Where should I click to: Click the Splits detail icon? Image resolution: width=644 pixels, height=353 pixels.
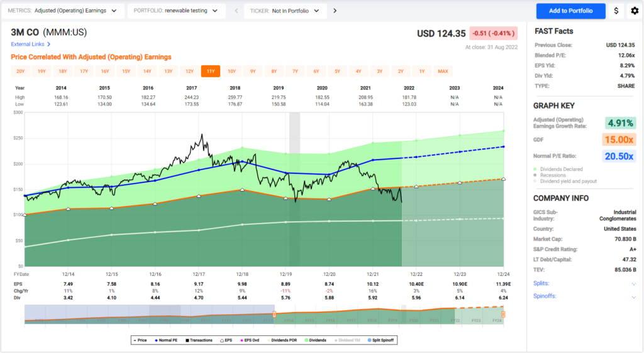(x=634, y=284)
